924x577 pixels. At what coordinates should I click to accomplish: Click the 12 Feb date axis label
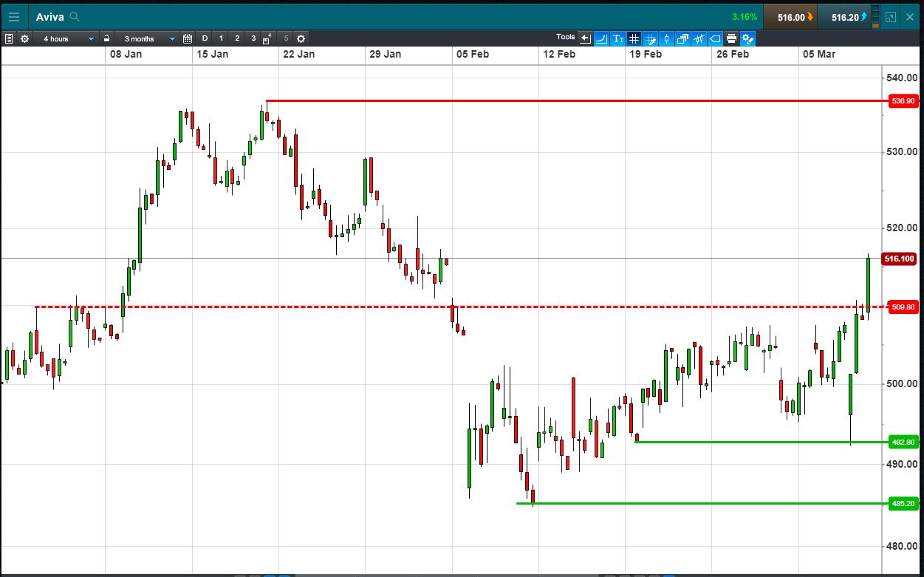click(559, 54)
